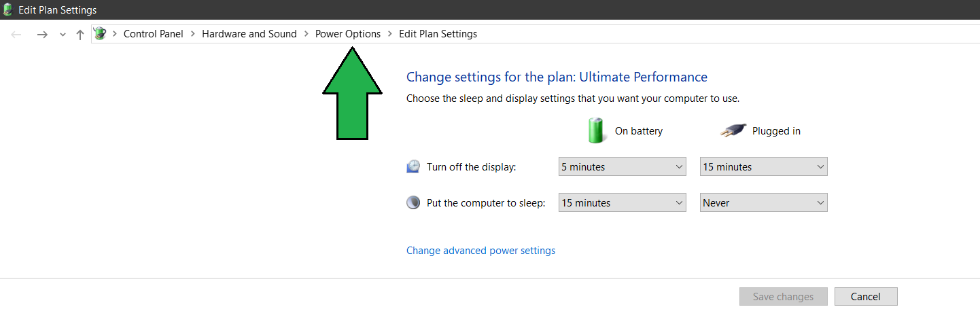The image size is (980, 324).
Task: Go to Hardware and Sound breadcrumb
Action: [x=249, y=34]
